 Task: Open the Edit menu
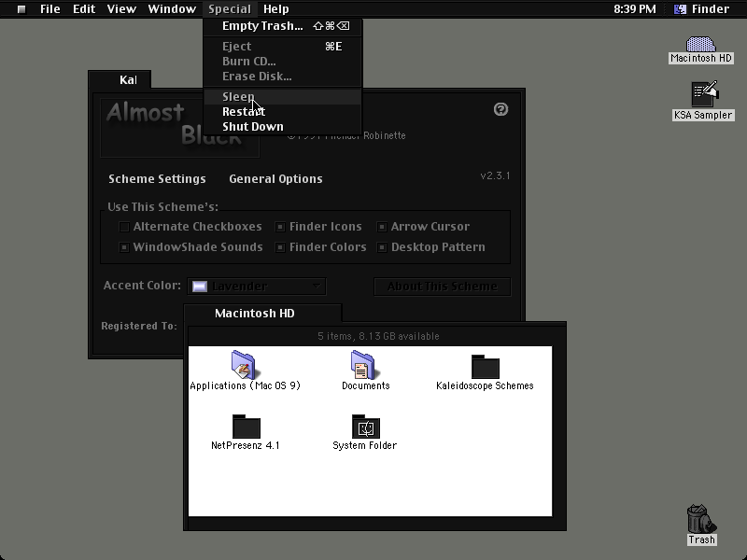tap(84, 9)
